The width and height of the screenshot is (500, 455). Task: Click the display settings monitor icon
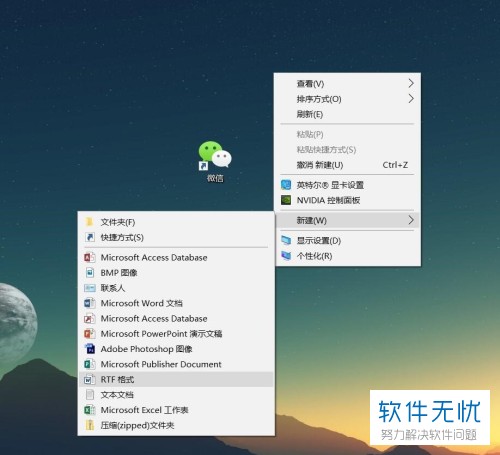tap(286, 240)
